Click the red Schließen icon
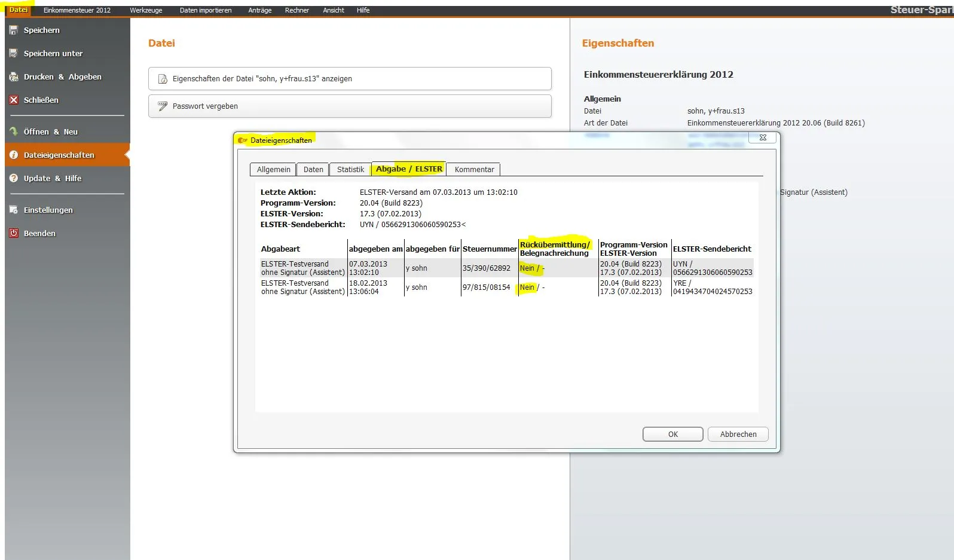Screen dimensions: 954x560 coord(14,100)
